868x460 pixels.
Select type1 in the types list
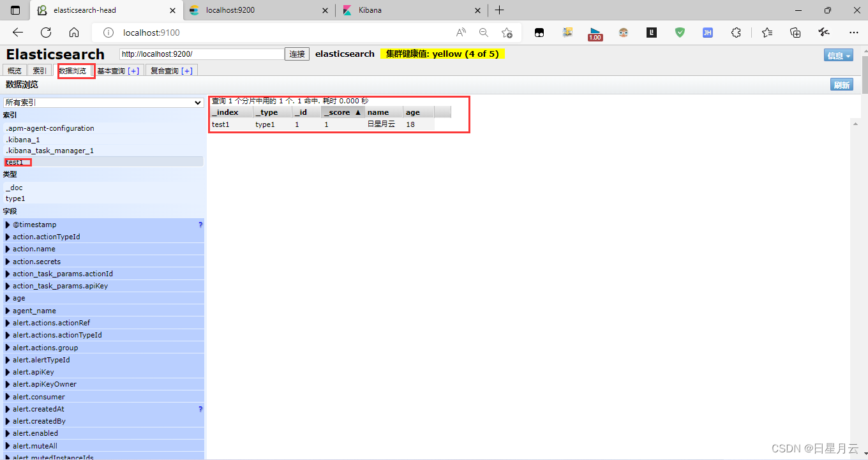[103, 198]
